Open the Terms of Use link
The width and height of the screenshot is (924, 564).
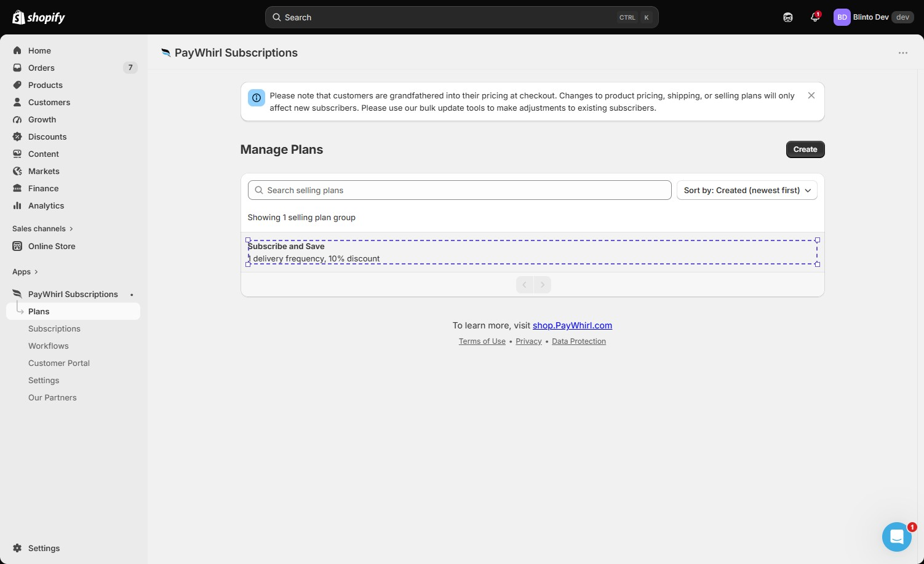[482, 341]
